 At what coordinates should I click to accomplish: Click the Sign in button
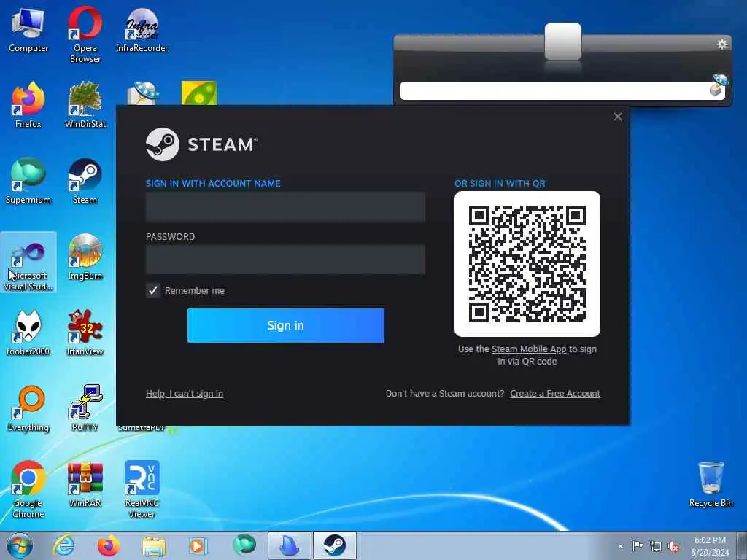coord(286,325)
